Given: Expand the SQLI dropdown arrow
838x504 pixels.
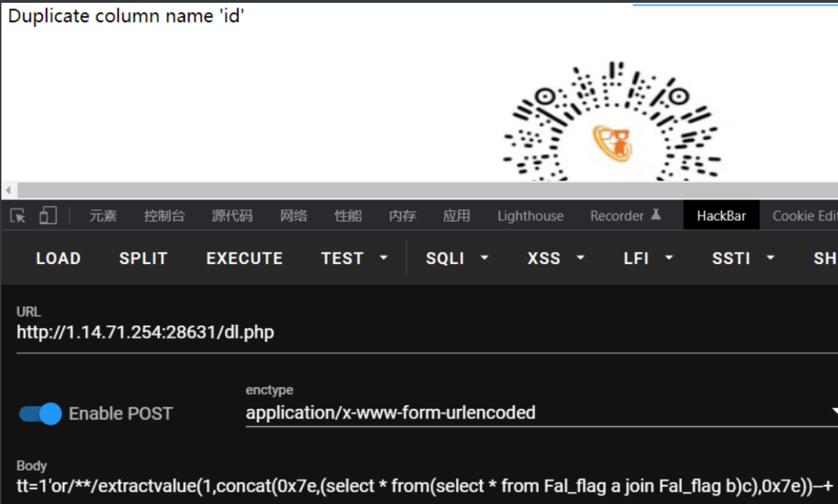Looking at the screenshot, I should point(484,258).
